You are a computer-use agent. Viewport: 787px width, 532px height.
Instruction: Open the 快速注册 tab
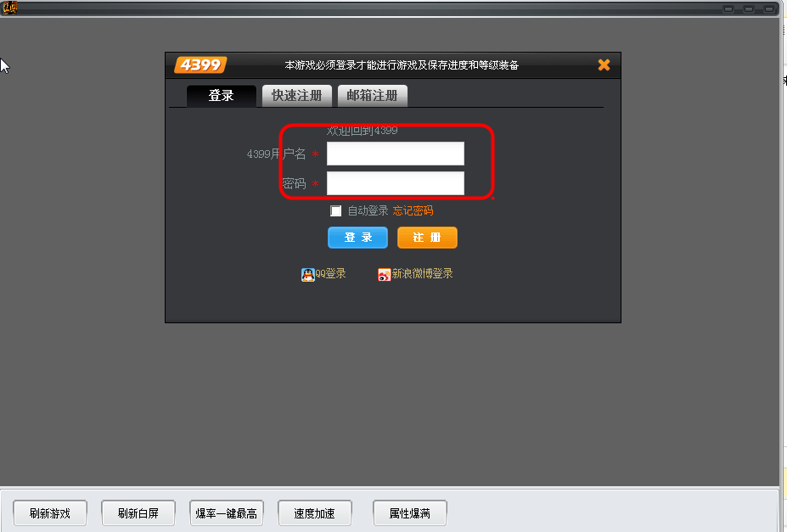pyautogui.click(x=296, y=95)
